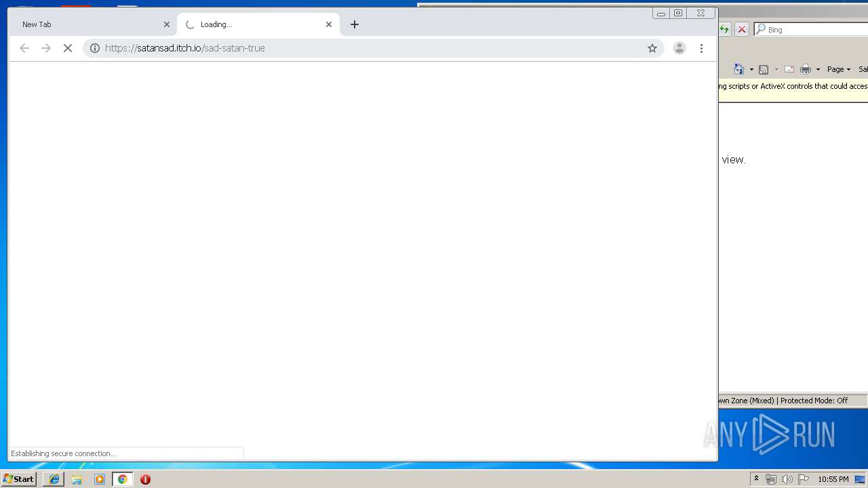Screen dimensions: 868x488
Task: Open the Windows Start menu
Action: [x=19, y=479]
